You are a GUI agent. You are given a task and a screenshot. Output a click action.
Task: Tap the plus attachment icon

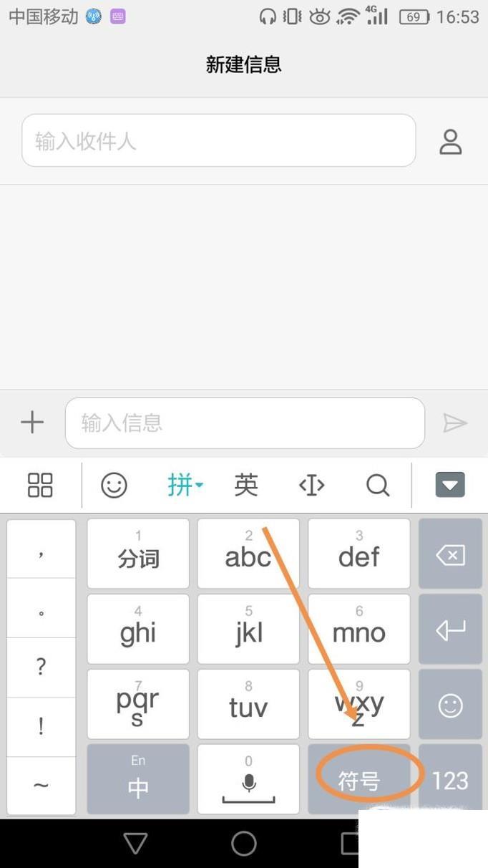tap(32, 423)
